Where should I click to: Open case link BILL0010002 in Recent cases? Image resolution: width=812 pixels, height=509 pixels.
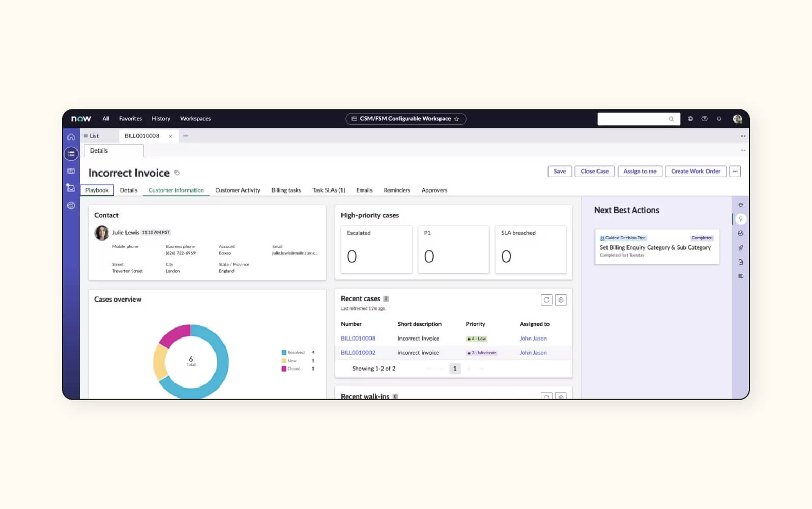[x=358, y=353]
